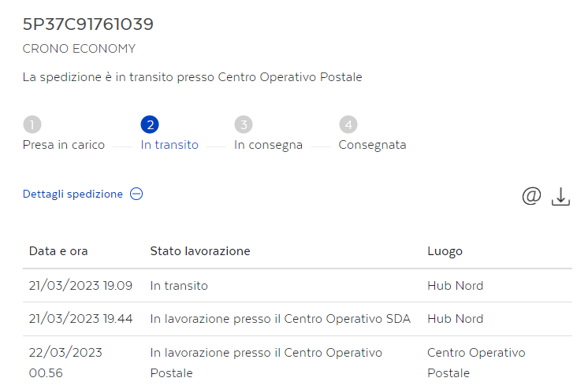Click the Dettagli spedizione link
Screen dimensions: 588x389
(73, 194)
